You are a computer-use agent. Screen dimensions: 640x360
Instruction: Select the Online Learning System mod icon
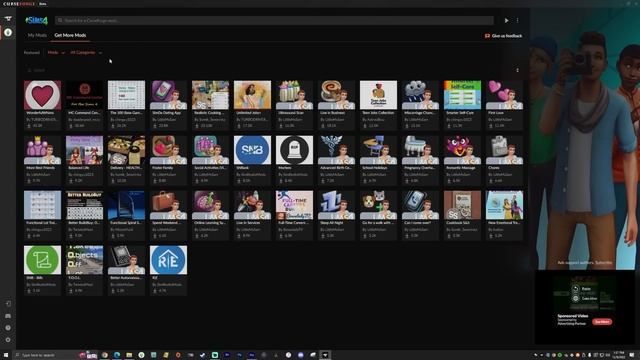[x=211, y=205]
